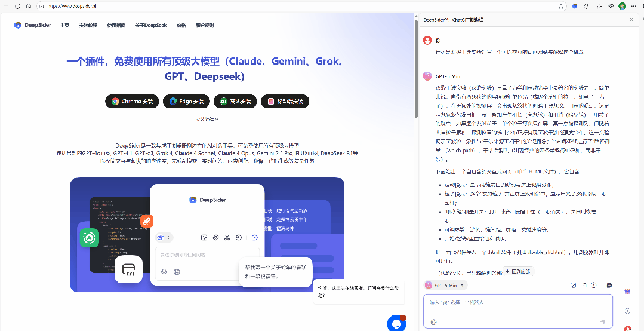Click the browser refresh button
Screen dimensions: 644x331
click(29, 6)
